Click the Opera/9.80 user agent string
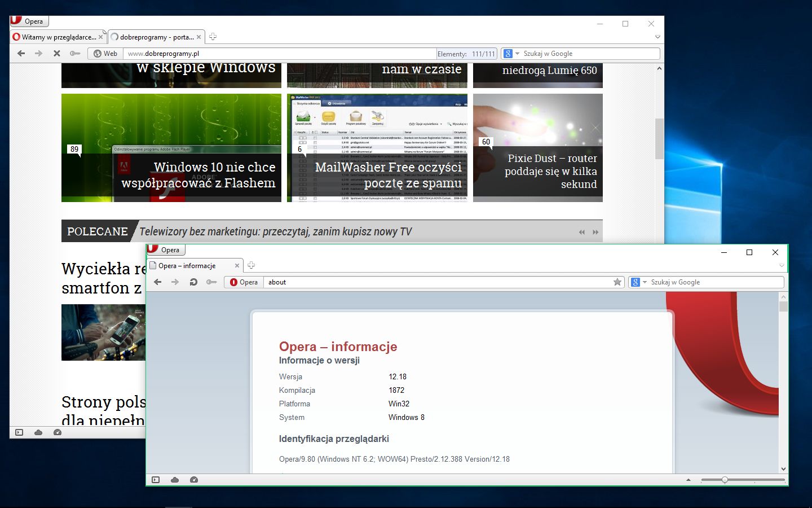 click(394, 459)
